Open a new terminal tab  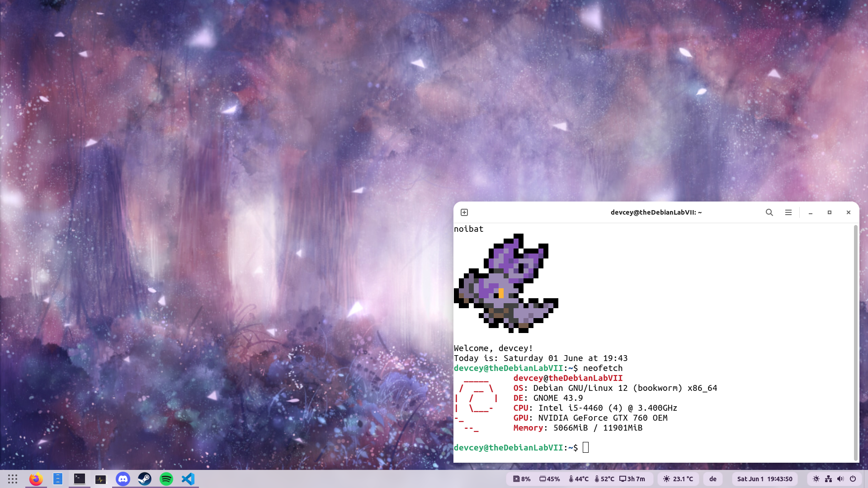point(464,212)
